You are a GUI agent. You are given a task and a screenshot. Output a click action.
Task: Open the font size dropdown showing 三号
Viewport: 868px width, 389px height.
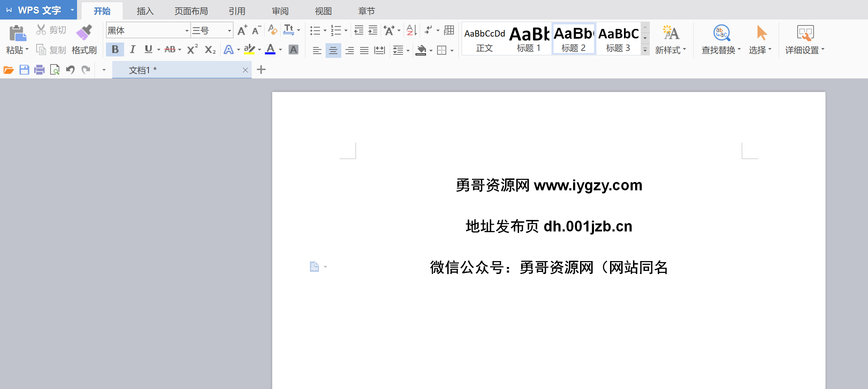click(x=229, y=31)
